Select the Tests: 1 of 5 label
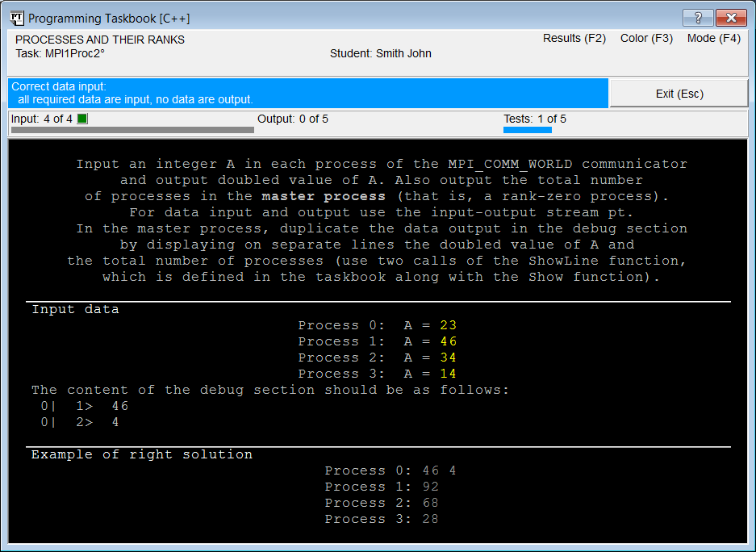This screenshot has width=756, height=552. (535, 119)
